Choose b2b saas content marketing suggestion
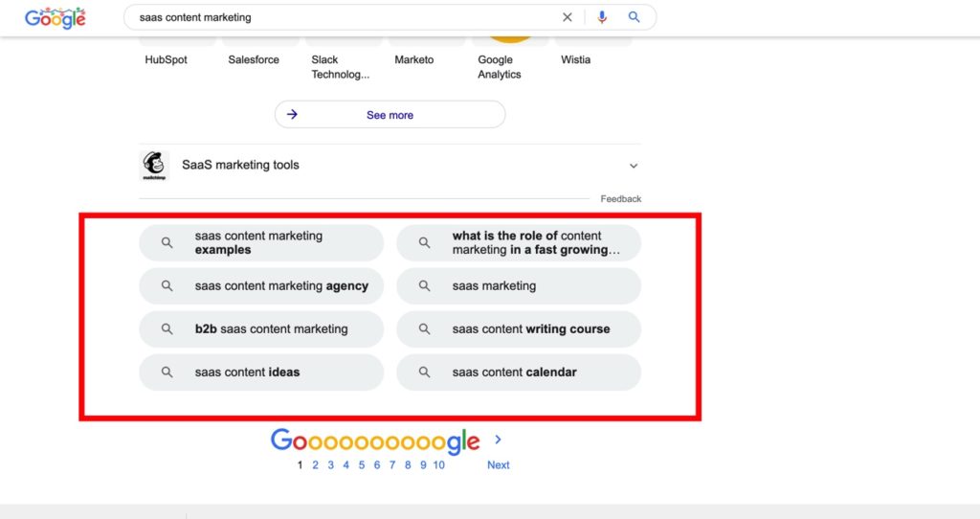This screenshot has width=980, height=519. tap(261, 328)
